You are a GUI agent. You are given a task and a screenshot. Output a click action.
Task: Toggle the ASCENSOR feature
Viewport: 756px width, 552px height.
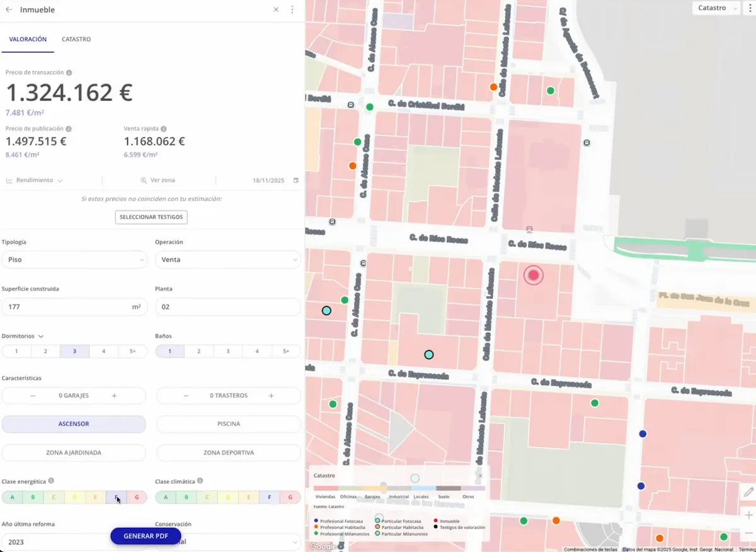(x=74, y=424)
